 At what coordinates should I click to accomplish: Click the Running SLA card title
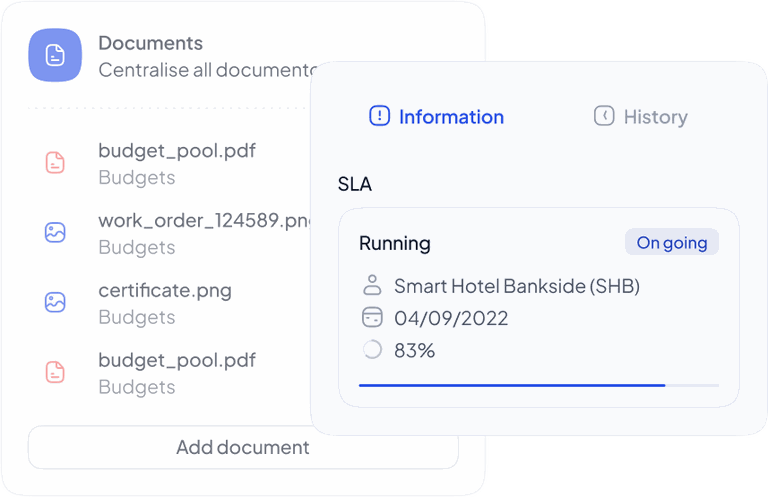tap(395, 243)
